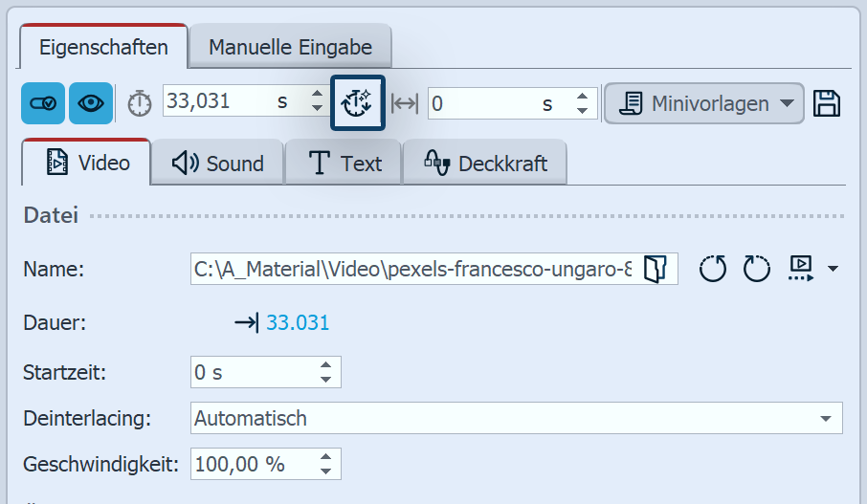Image resolution: width=867 pixels, height=504 pixels.
Task: Click the highlighted automatic duration icon
Action: [357, 102]
